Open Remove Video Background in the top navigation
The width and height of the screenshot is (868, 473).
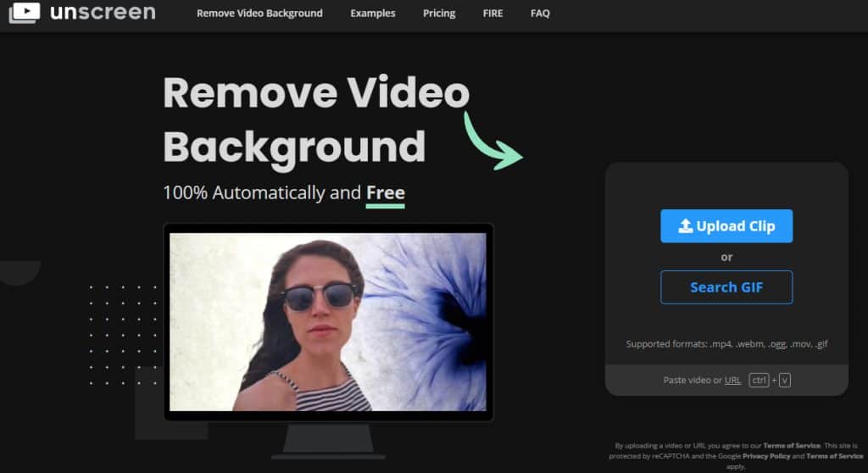click(x=259, y=14)
